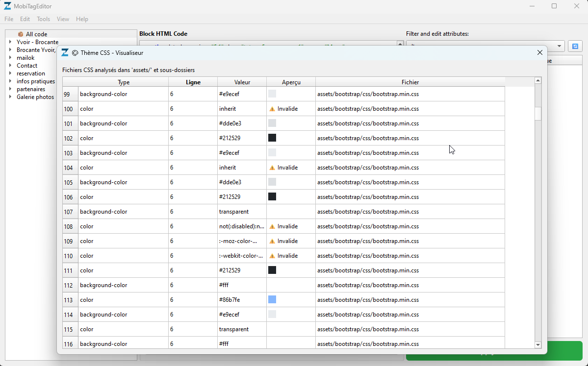Open the View menu
This screenshot has width=588, height=366.
pyautogui.click(x=63, y=19)
